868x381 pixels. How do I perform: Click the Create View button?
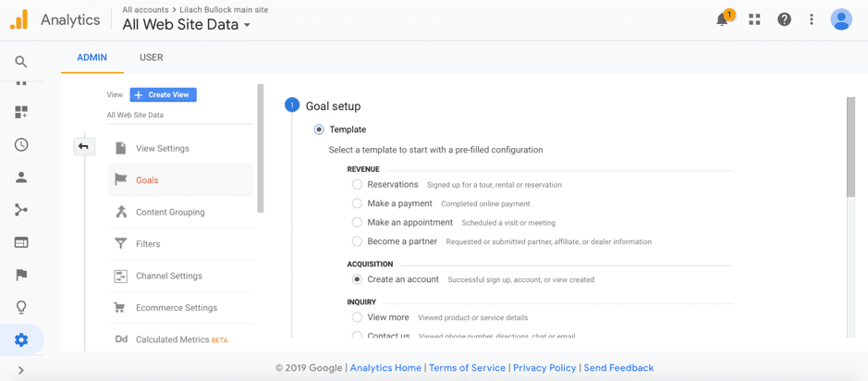(164, 94)
